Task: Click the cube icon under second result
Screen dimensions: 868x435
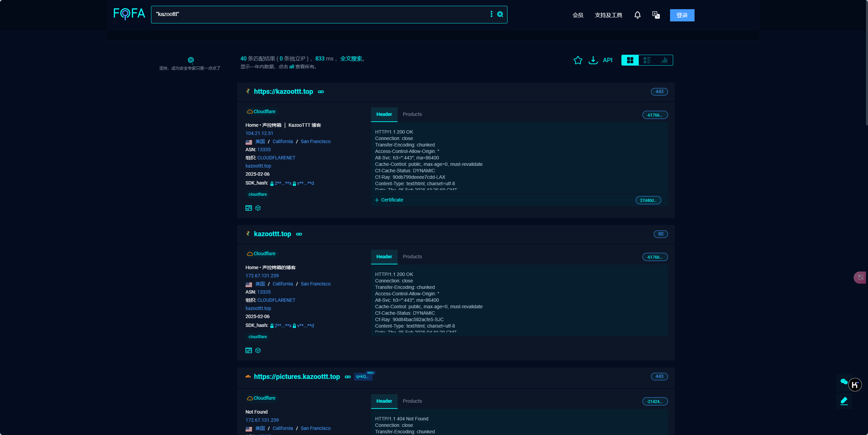Action: point(258,350)
